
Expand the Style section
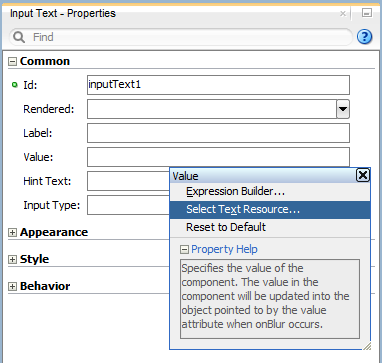click(x=12, y=259)
